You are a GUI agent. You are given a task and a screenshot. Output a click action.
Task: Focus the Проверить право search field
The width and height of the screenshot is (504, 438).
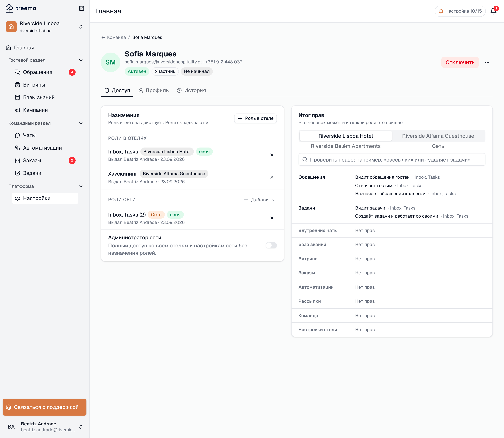[392, 160]
